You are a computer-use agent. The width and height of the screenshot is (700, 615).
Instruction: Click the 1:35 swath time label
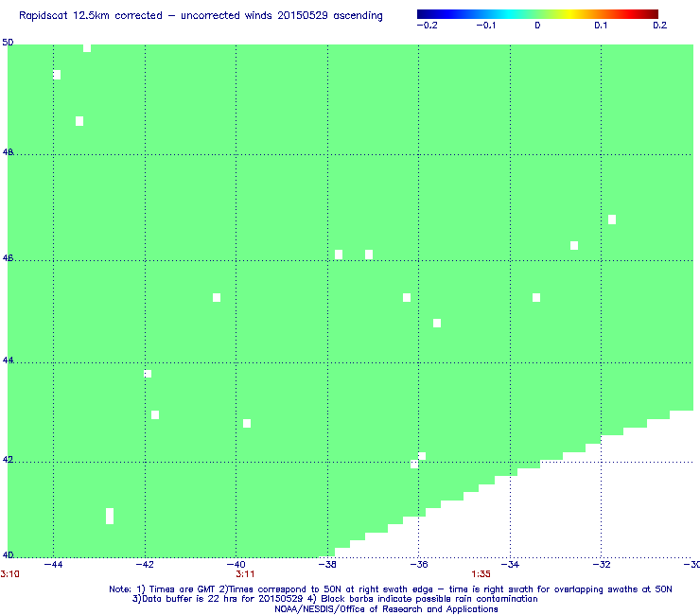click(481, 574)
